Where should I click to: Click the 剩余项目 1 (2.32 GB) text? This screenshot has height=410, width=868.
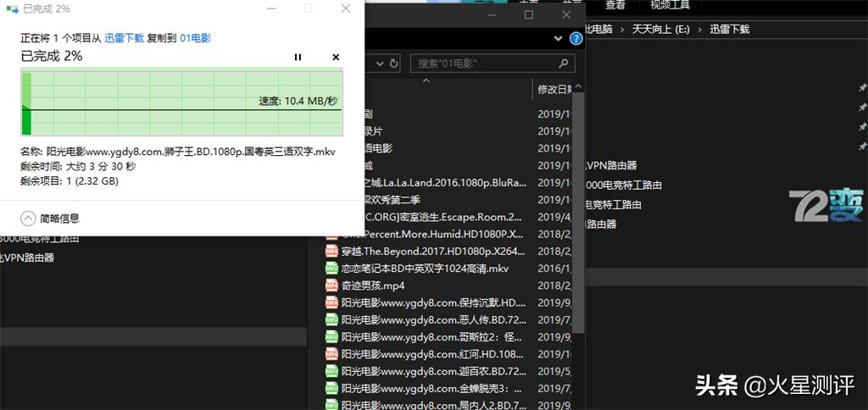tap(70, 181)
